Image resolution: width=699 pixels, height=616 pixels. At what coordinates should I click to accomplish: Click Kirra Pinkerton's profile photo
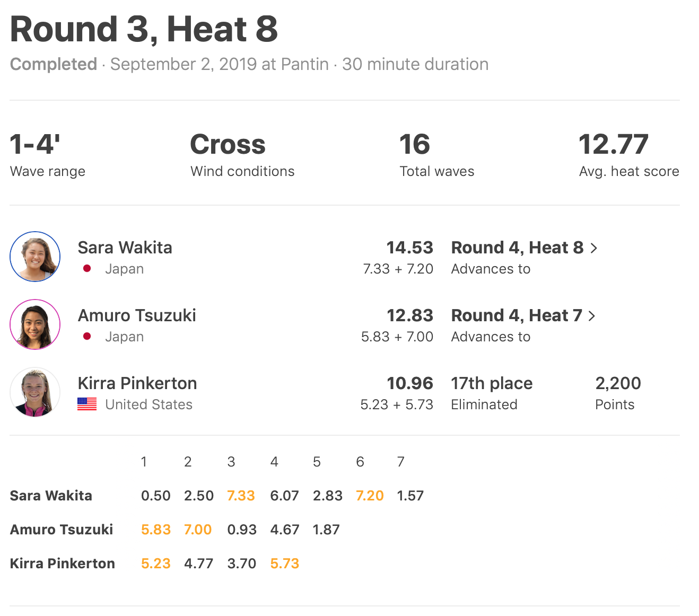point(35,392)
